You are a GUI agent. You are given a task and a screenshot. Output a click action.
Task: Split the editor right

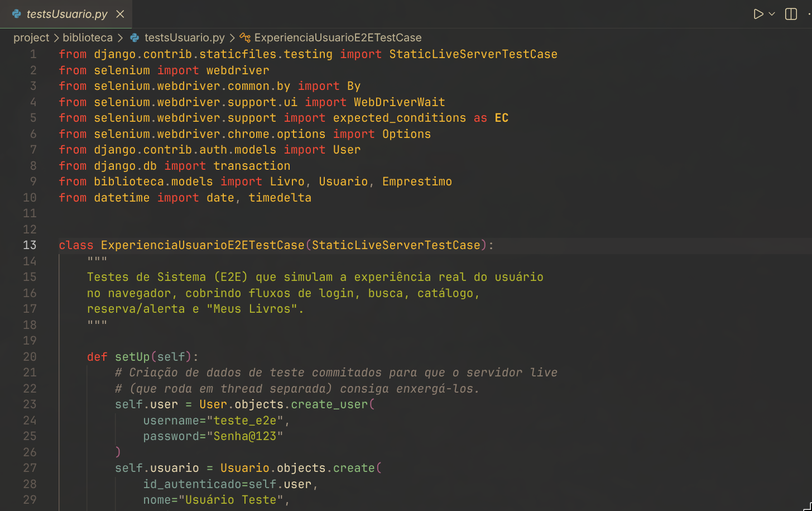point(791,14)
